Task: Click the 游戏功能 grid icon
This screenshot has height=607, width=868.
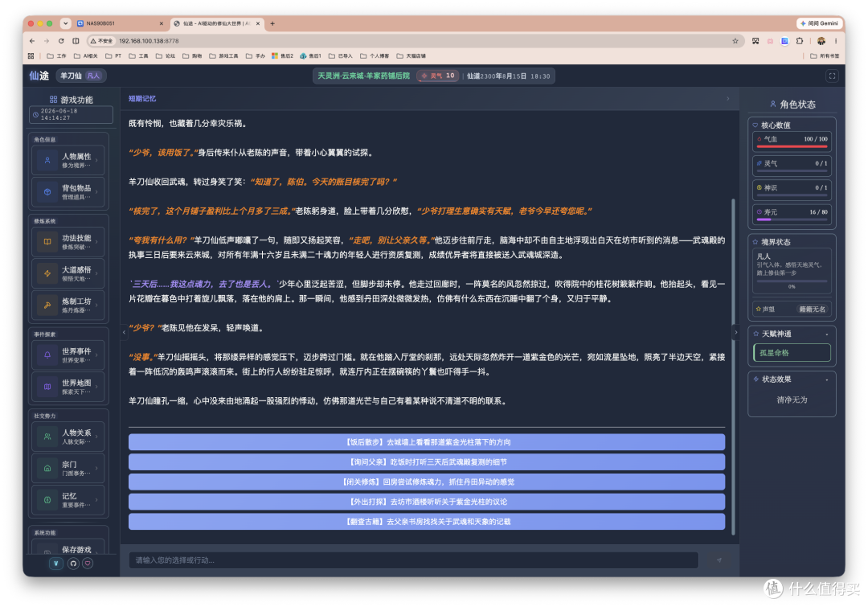Action: point(53,100)
